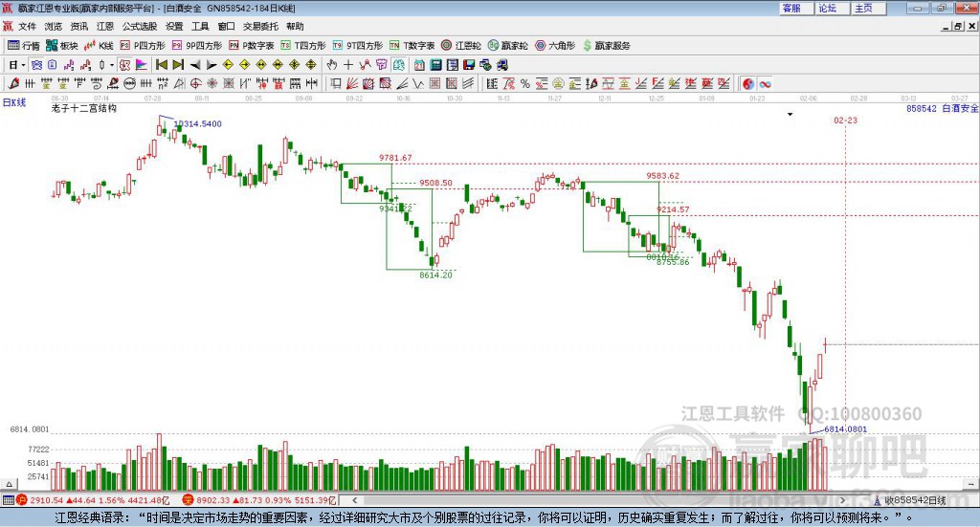The image size is (980, 527).
Task: Click the percent % tool icon
Action: [525, 83]
